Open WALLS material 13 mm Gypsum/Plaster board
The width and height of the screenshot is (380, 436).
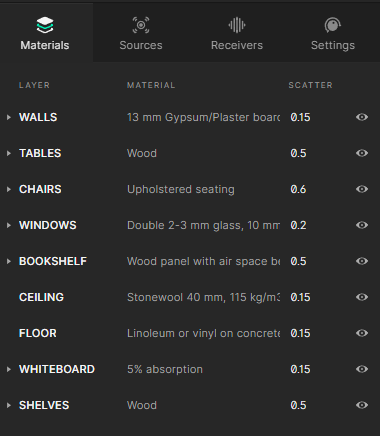click(x=203, y=117)
